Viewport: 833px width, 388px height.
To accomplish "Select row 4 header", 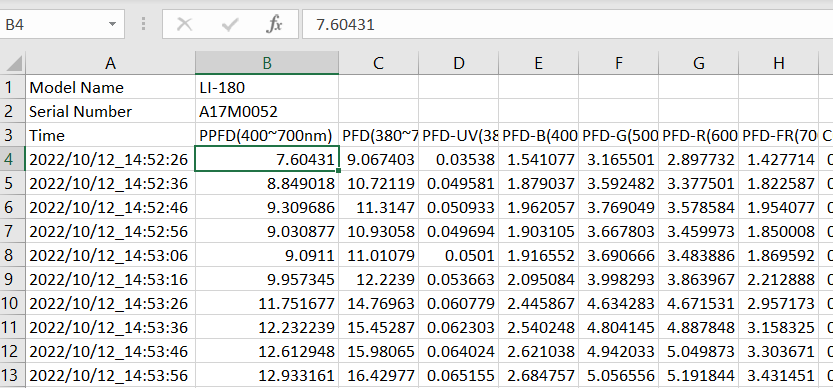I will pyautogui.click(x=12, y=159).
